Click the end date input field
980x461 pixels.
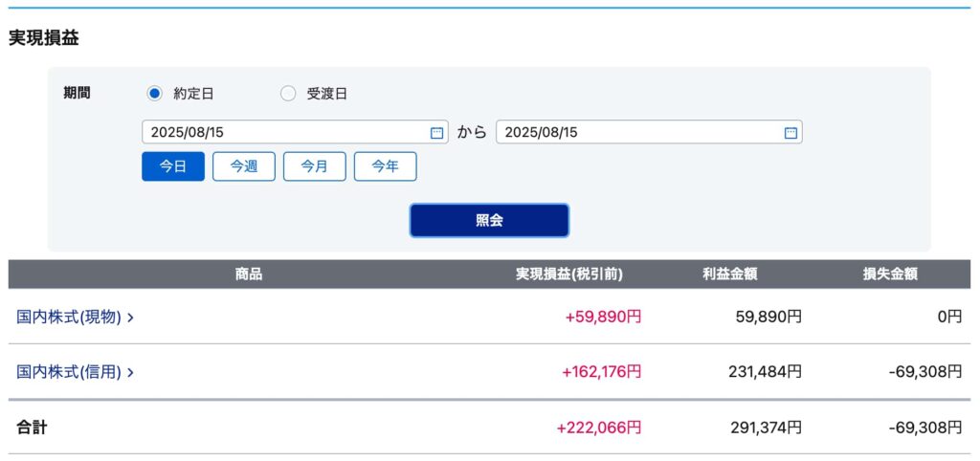tap(649, 132)
